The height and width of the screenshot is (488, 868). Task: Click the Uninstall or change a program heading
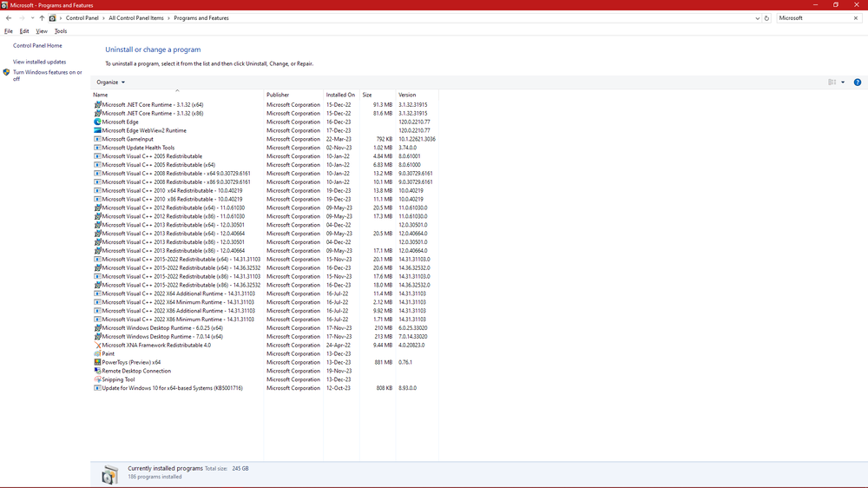(x=153, y=49)
